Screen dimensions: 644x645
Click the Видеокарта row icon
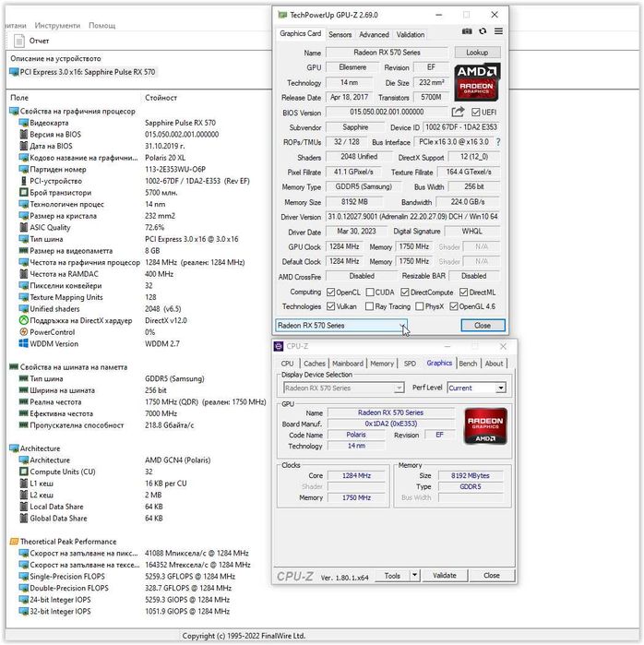(23, 123)
